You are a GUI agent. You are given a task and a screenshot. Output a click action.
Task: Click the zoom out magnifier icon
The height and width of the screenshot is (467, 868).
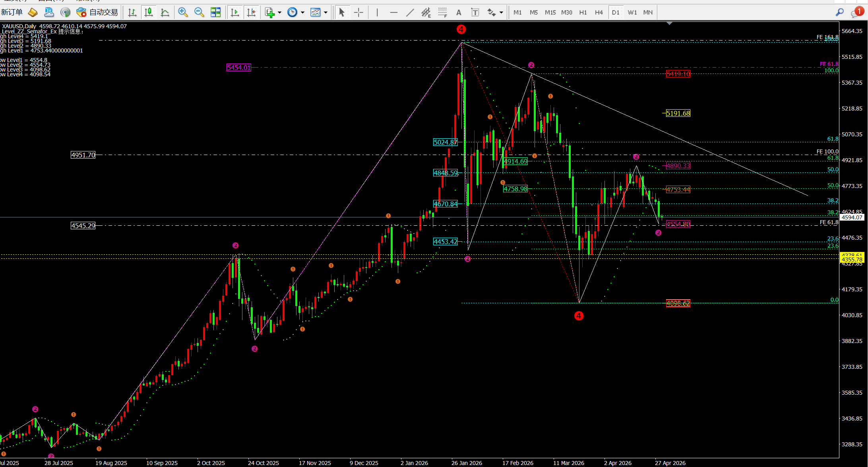pyautogui.click(x=199, y=12)
